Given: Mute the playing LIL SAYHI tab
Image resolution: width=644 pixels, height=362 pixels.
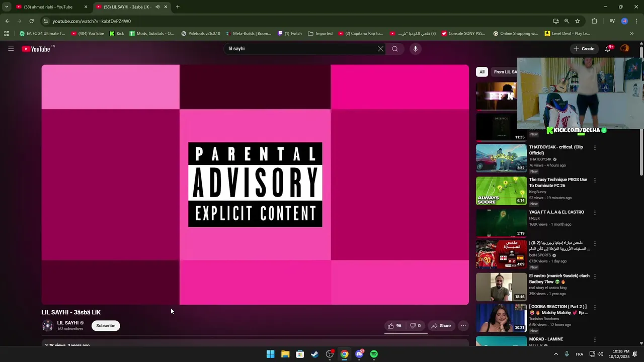Looking at the screenshot, I should pyautogui.click(x=157, y=7).
